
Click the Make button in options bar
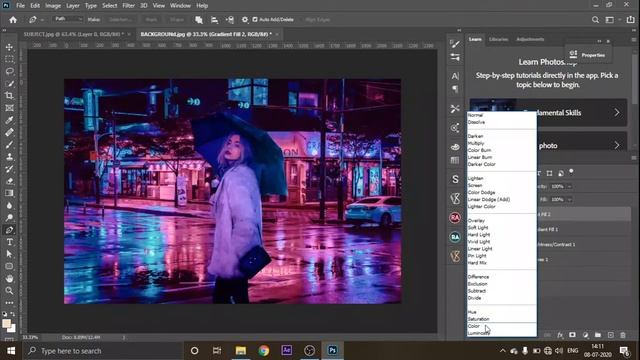coord(93,20)
